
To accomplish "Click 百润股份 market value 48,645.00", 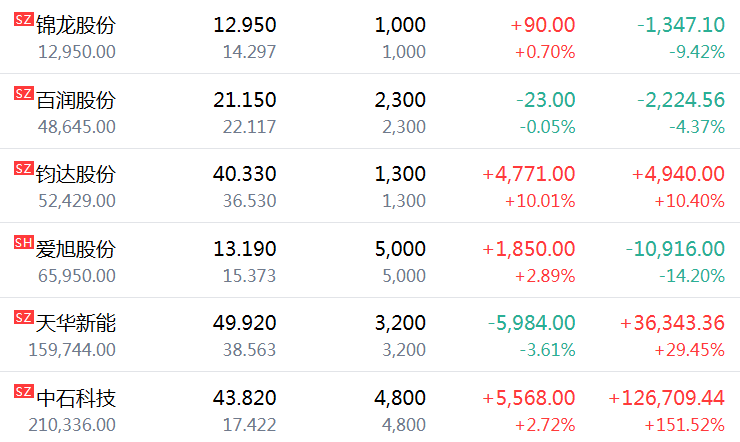I will 76,127.
